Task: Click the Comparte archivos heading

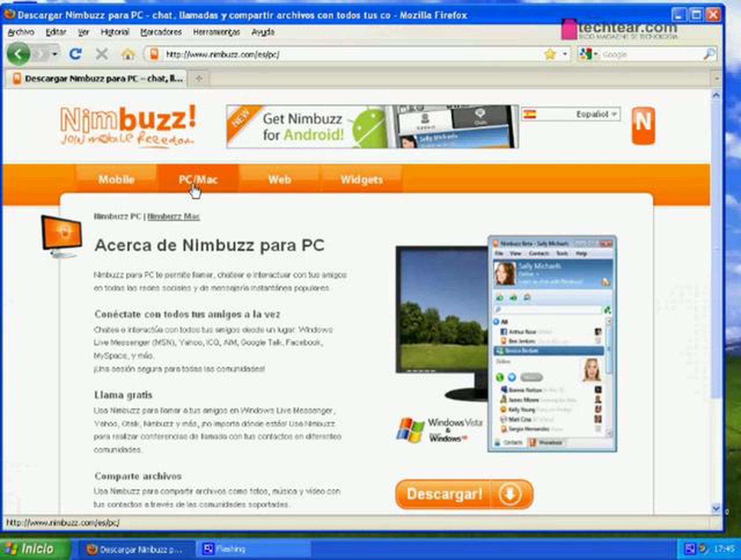Action: click(138, 476)
